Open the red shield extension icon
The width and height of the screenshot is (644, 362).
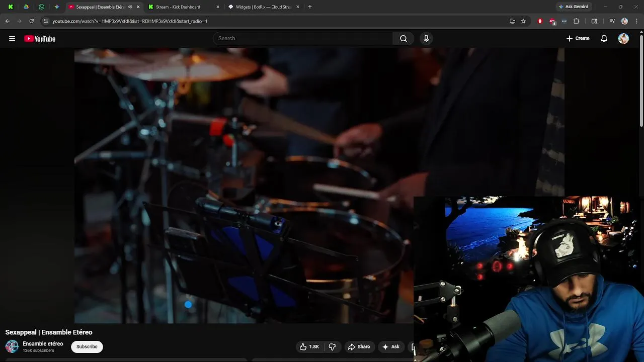pos(540,21)
